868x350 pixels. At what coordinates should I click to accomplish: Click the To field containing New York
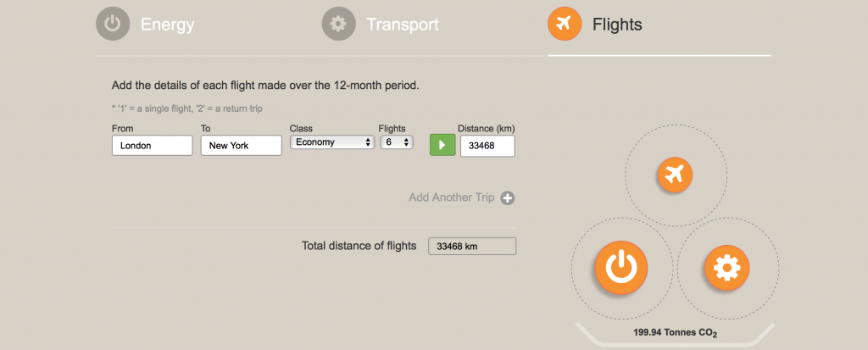(x=241, y=146)
